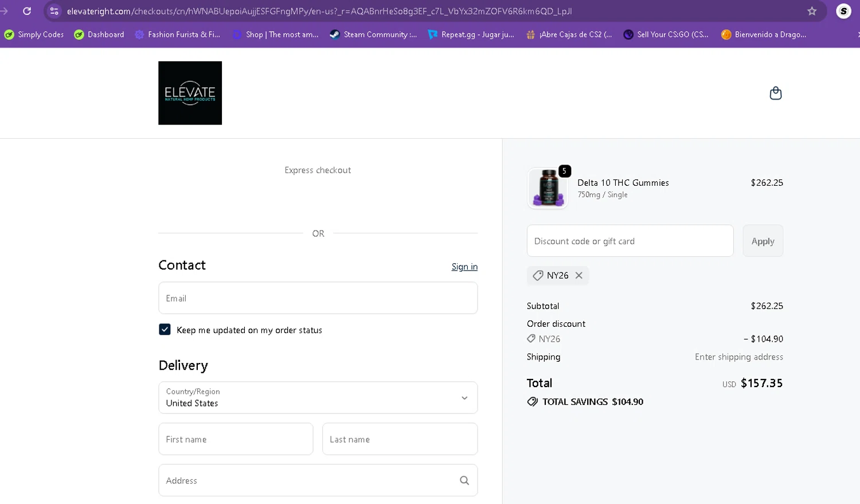Image resolution: width=860 pixels, height=504 pixels.
Task: Click the Apply discount button
Action: pos(763,241)
